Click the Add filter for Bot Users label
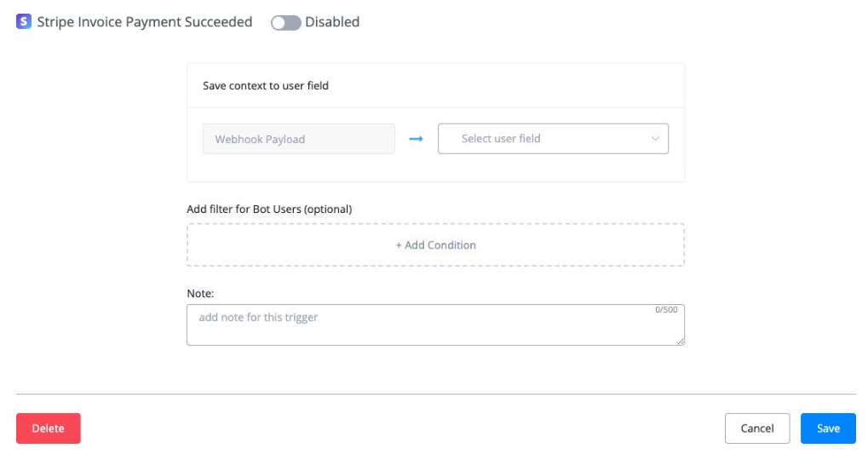 point(269,209)
